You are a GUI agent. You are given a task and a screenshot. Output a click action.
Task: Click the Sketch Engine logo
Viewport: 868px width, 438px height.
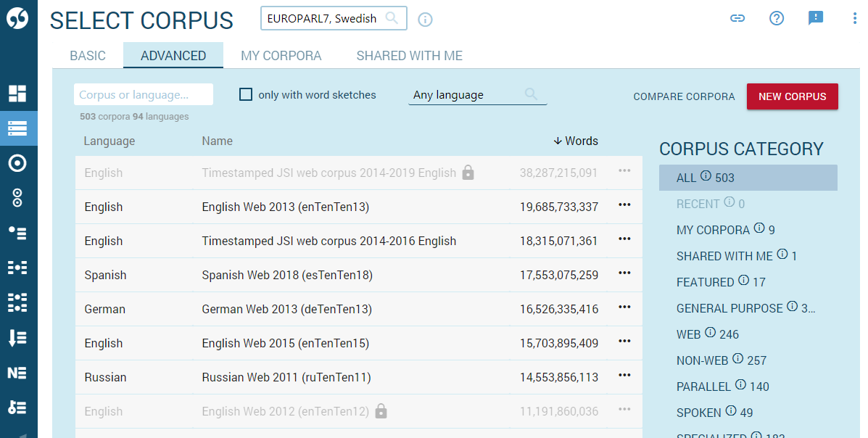click(x=18, y=18)
